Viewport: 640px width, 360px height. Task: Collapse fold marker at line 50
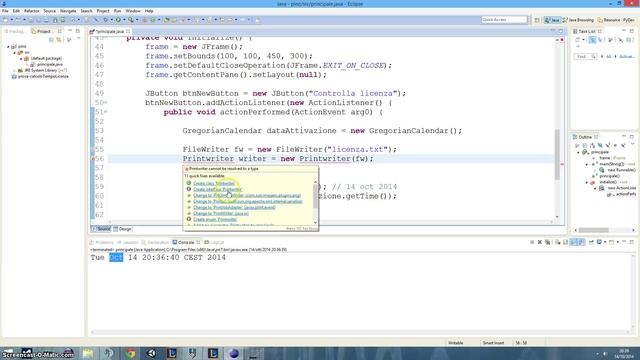pyautogui.click(x=106, y=103)
